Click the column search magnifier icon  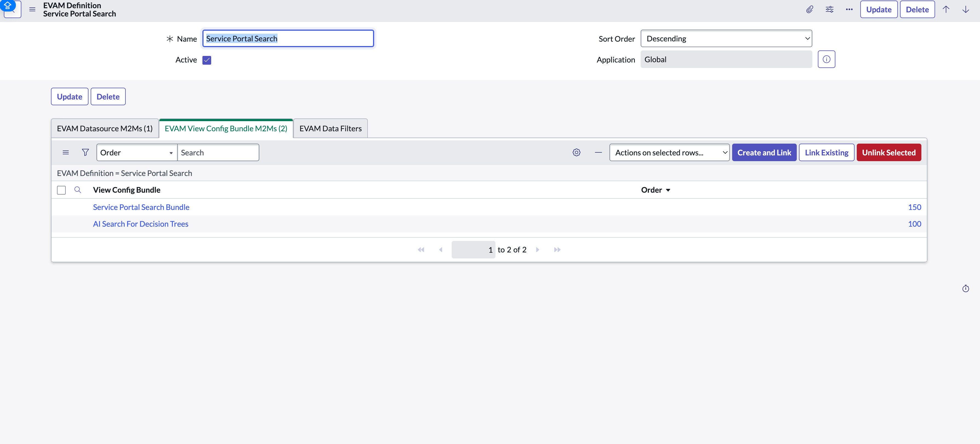coord(78,190)
